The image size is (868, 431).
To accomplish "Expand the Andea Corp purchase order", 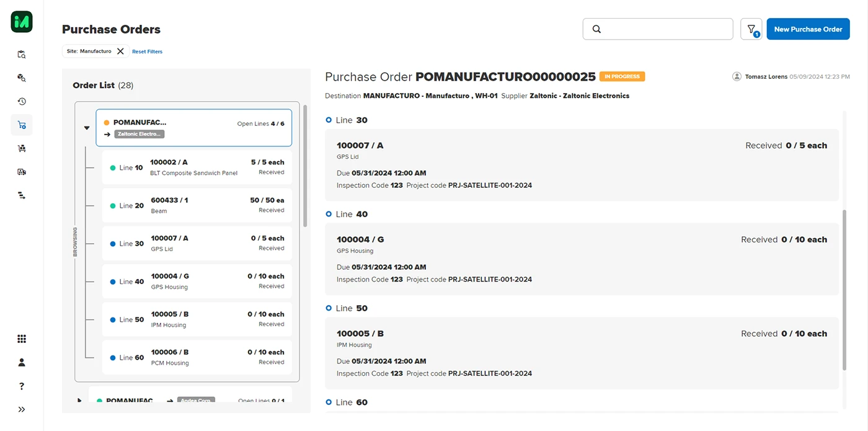I will pyautogui.click(x=79, y=401).
